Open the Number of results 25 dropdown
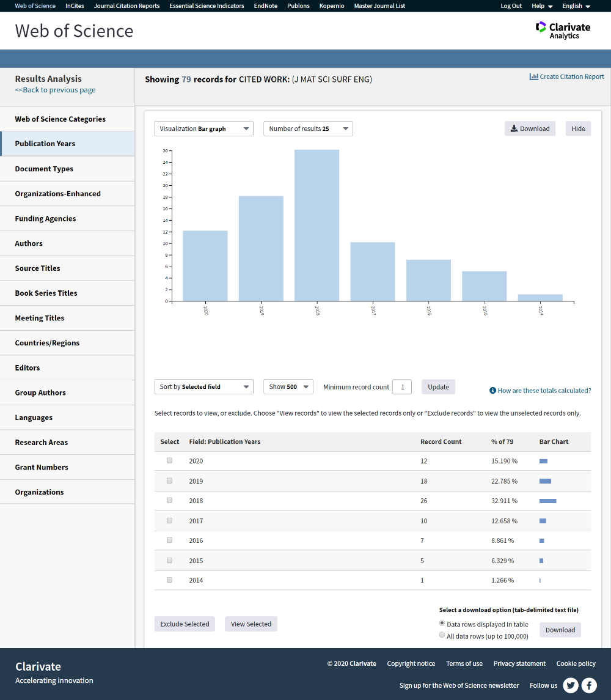Viewport: 611px width, 700px height. click(x=308, y=128)
